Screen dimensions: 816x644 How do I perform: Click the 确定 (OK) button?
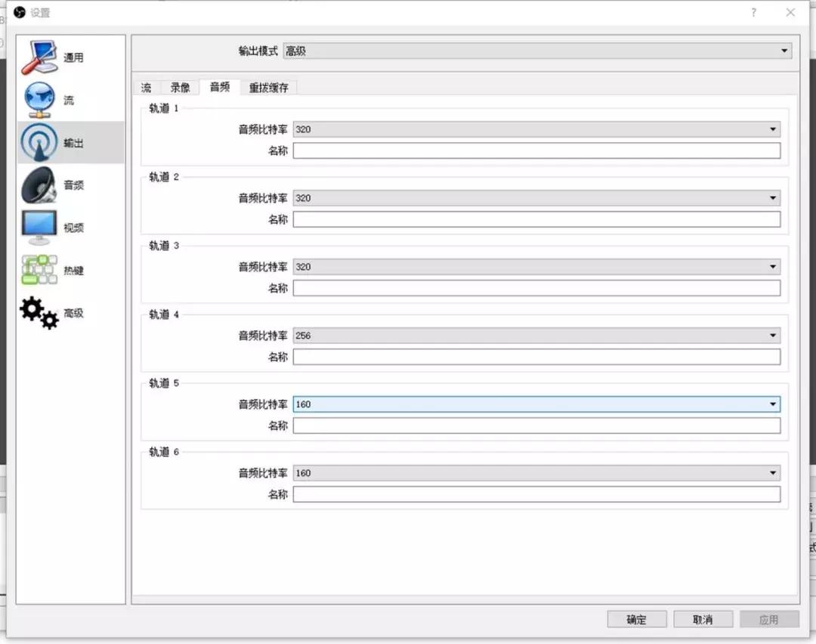click(636, 618)
